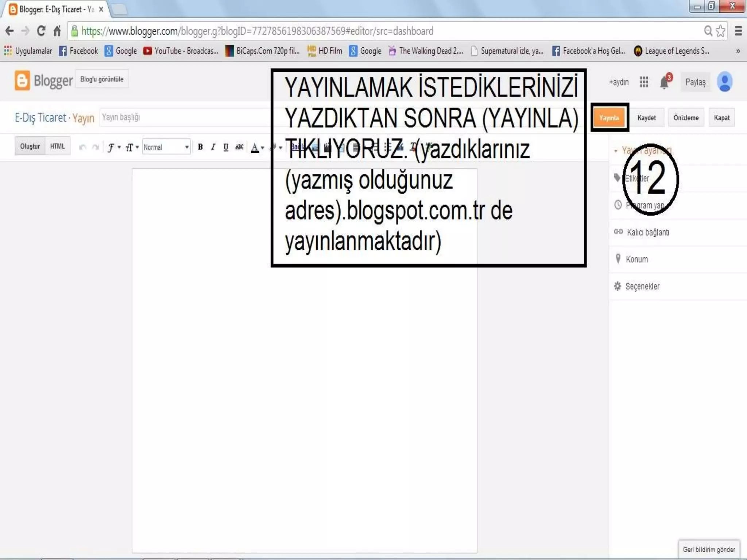Open the Normal paragraph style dropdown
The width and height of the screenshot is (747, 560).
tap(166, 147)
